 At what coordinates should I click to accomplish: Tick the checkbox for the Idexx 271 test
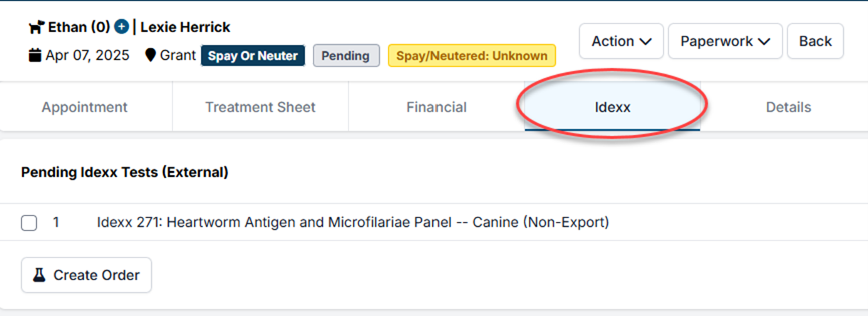click(x=29, y=223)
